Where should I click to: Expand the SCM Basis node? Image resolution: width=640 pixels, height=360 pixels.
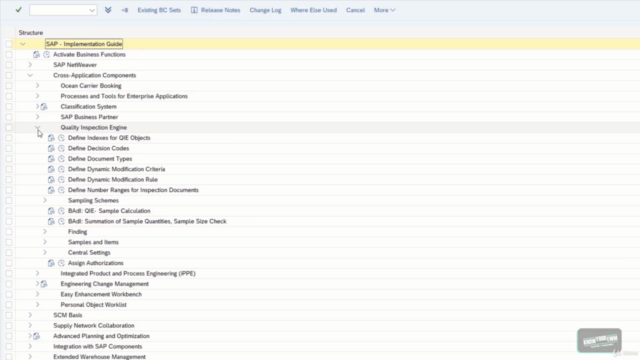(x=30, y=315)
